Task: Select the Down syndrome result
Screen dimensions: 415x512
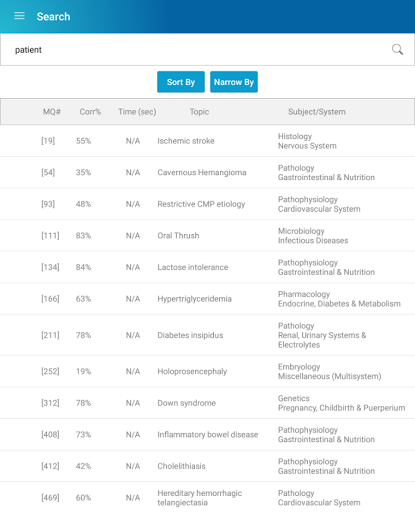Action: (x=207, y=403)
